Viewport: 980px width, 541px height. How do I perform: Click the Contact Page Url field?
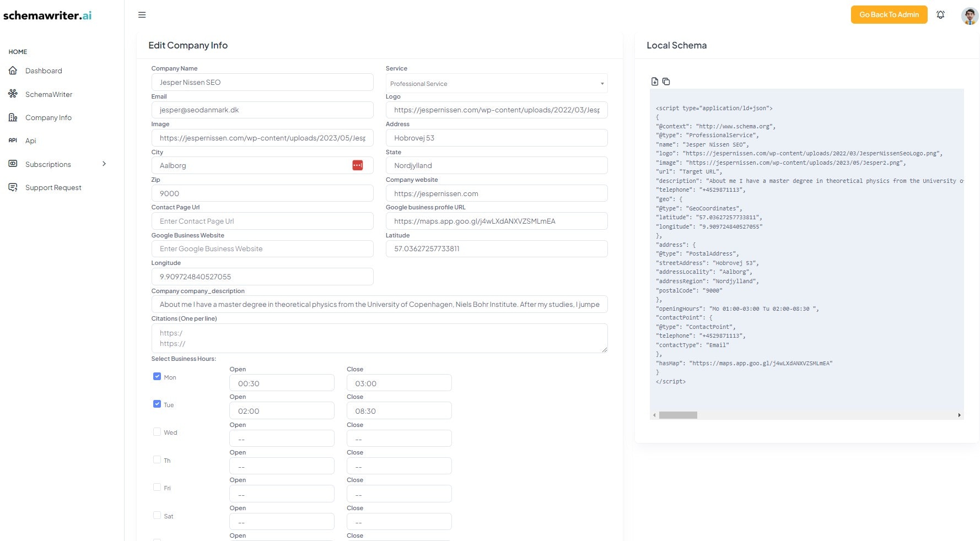[262, 221]
